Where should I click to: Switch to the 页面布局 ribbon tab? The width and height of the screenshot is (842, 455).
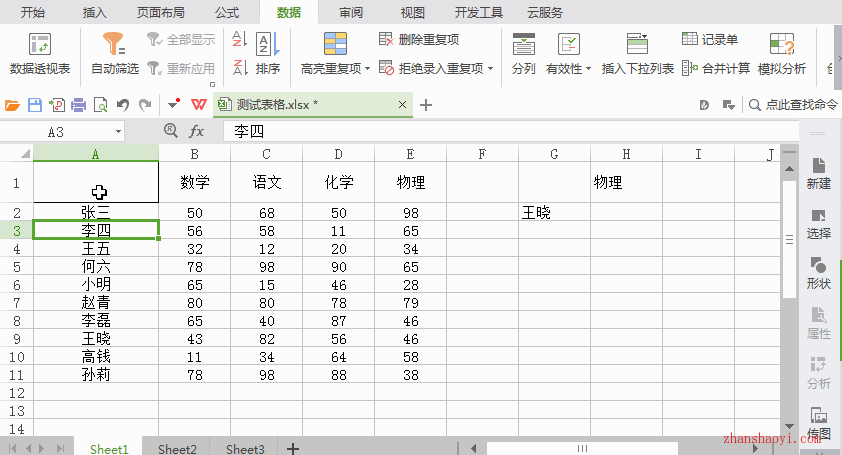(x=161, y=12)
